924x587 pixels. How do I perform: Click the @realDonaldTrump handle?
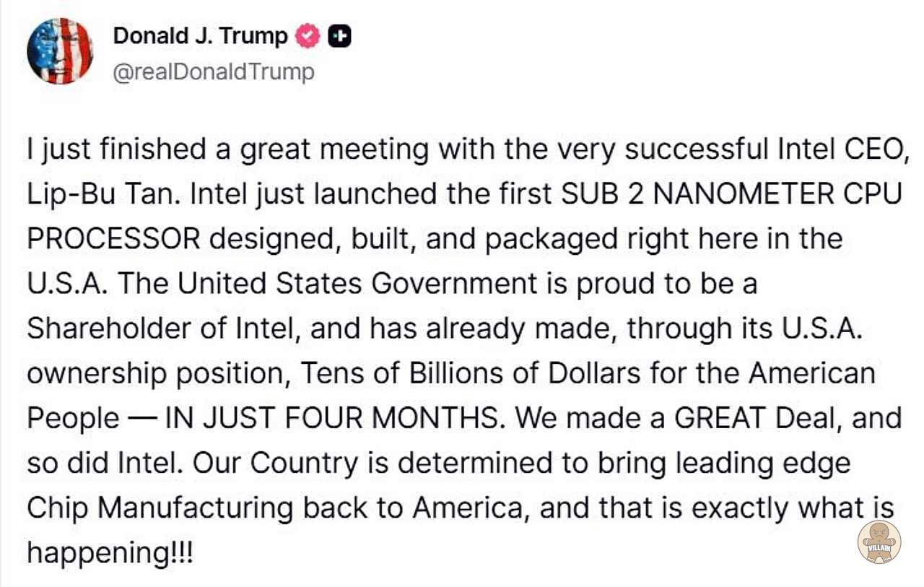tap(214, 72)
